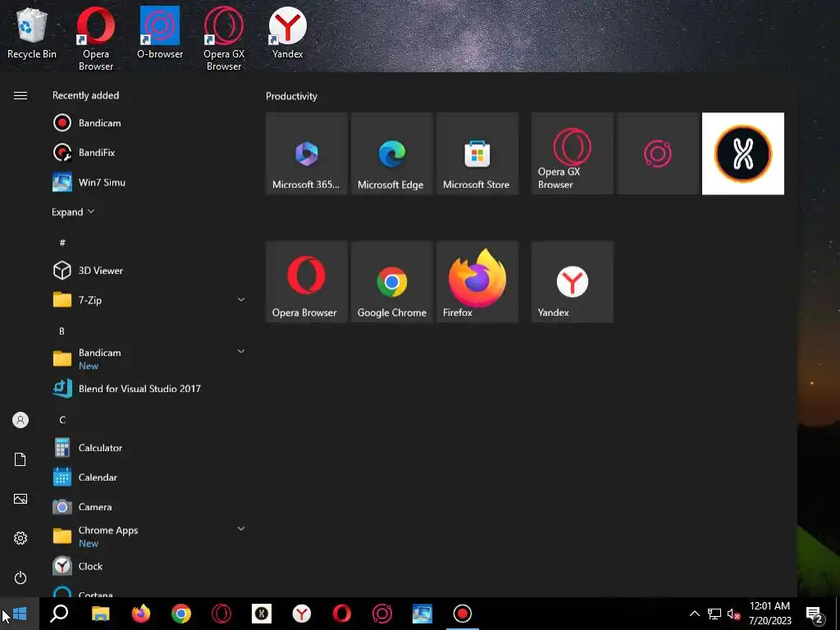Launch Microsoft Edge tile
The height and width of the screenshot is (630, 840).
pyautogui.click(x=391, y=153)
